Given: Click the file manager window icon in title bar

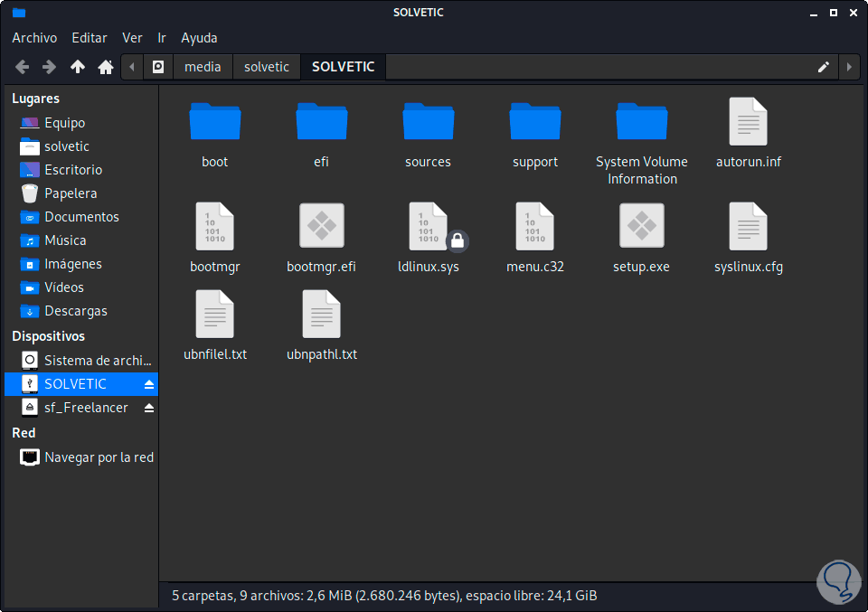Looking at the screenshot, I should click(x=19, y=12).
